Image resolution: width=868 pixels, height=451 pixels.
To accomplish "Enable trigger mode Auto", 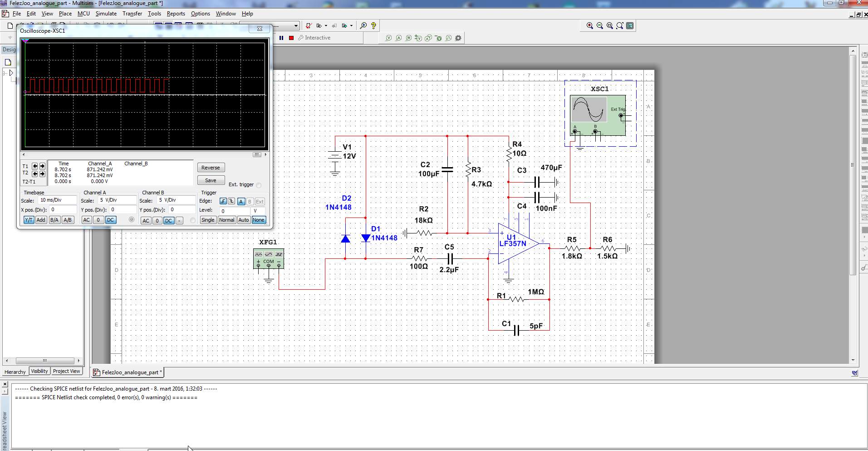I will 244,220.
